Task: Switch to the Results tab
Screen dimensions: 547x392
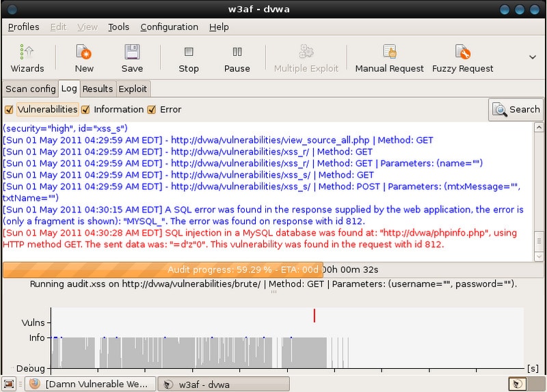Action: (98, 89)
